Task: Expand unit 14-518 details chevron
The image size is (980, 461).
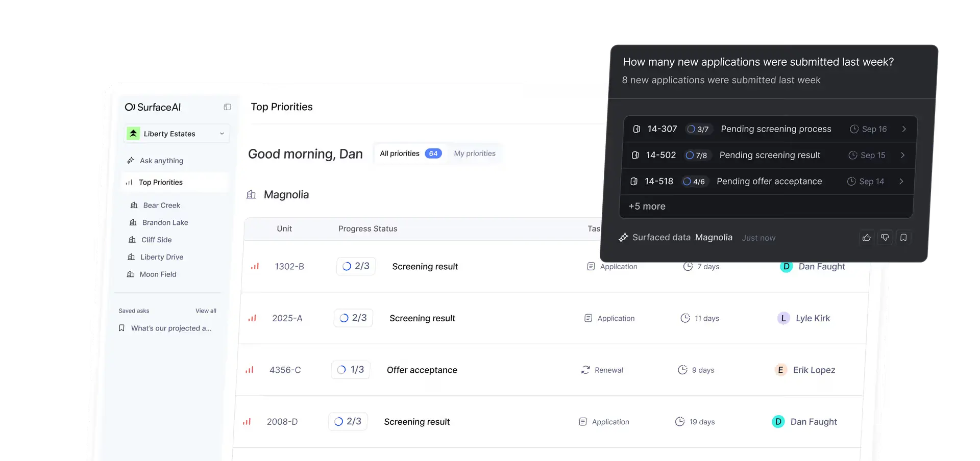Action: [x=901, y=182]
